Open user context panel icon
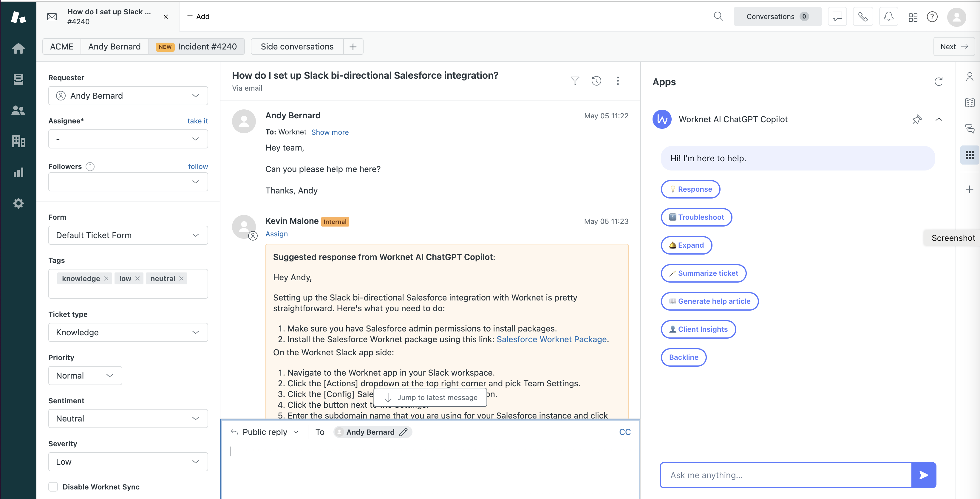This screenshot has height=499, width=980. coord(969,77)
